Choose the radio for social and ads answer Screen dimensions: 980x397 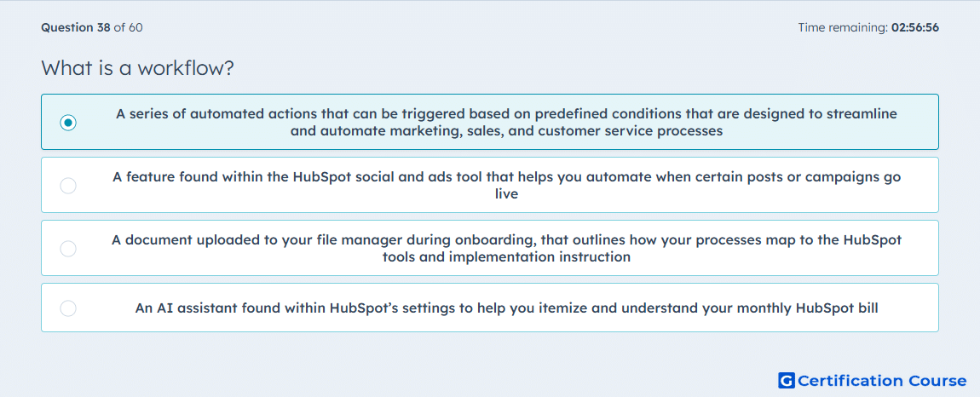tap(68, 186)
